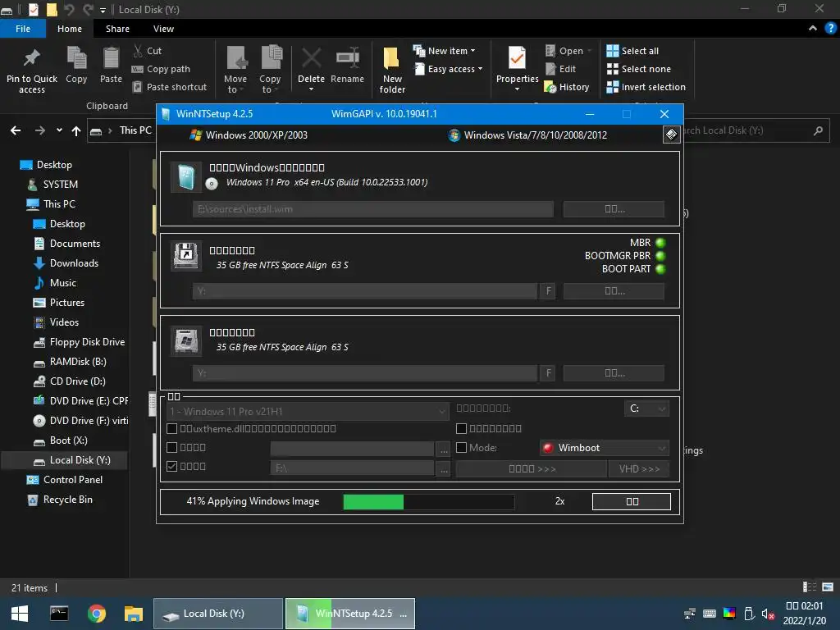The height and width of the screenshot is (630, 840).
Task: Toggle the uxtheme.dll patch checkbox
Action: [172, 428]
